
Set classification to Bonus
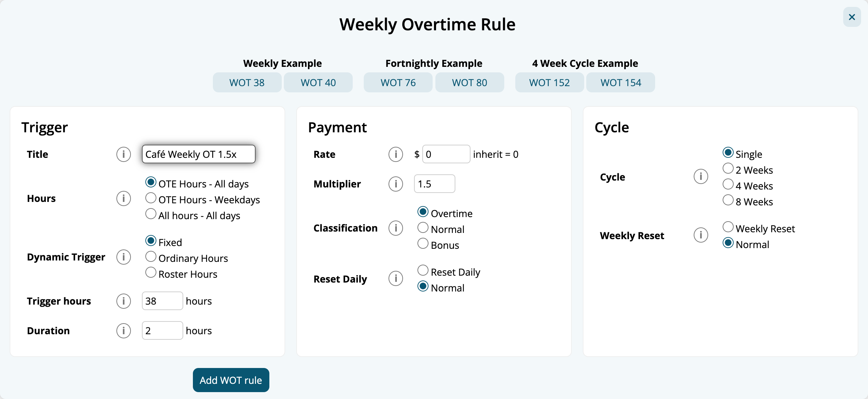click(x=423, y=244)
